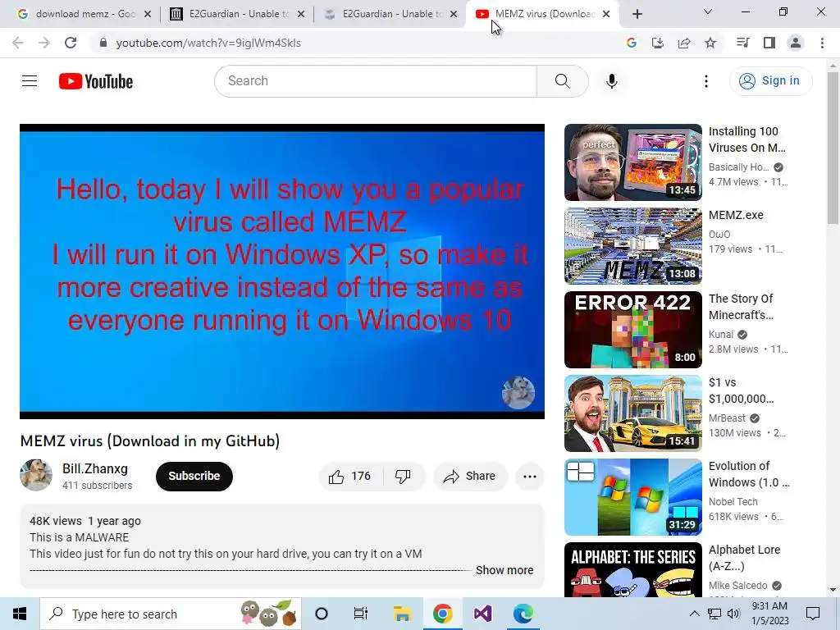Show hidden system tray icons
The width and height of the screenshot is (840, 630).
(694, 614)
